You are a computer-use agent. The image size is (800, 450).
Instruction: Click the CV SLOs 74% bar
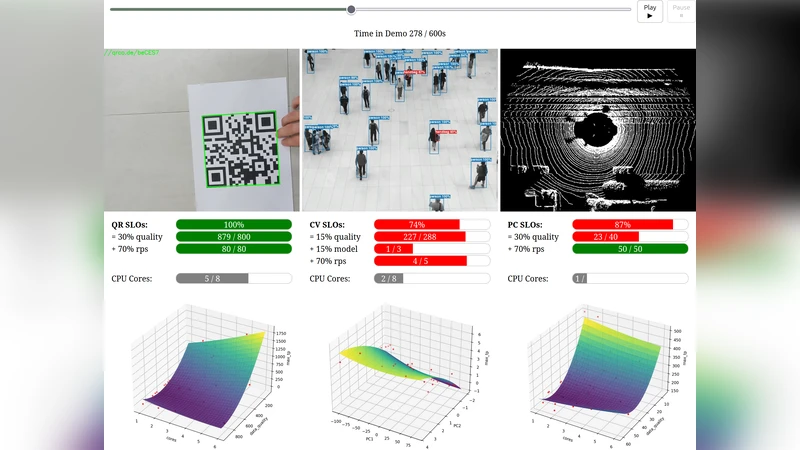[x=432, y=225]
